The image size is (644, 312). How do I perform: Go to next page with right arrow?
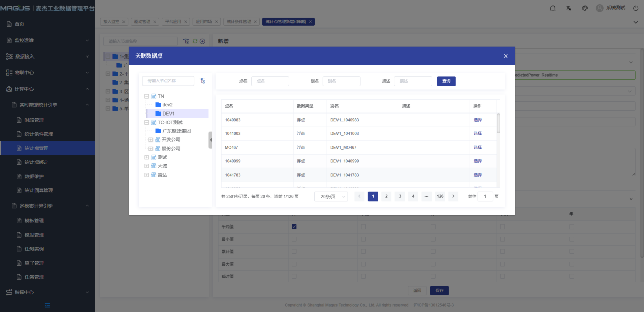[x=453, y=196]
